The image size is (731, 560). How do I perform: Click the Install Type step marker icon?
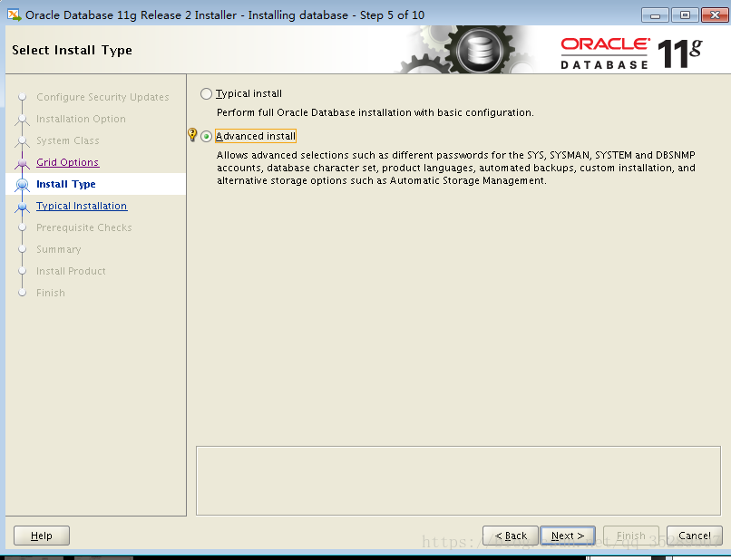coord(22,185)
